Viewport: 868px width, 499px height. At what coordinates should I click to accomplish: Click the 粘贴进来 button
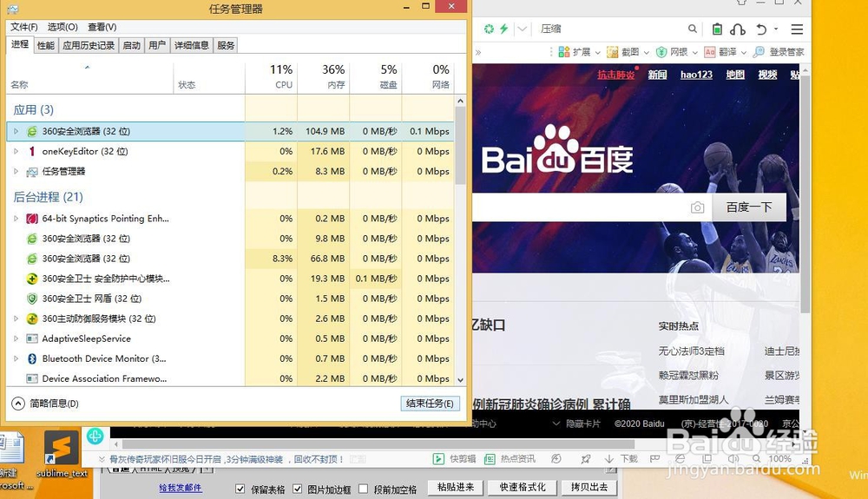coord(456,488)
